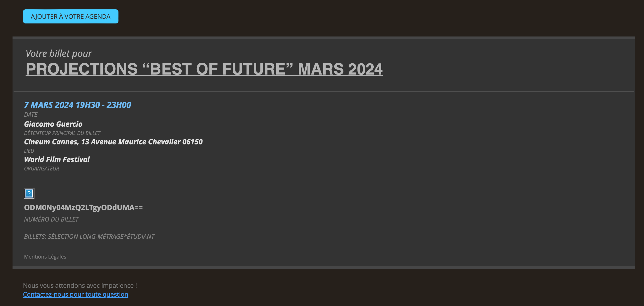Follow the Contactez-nous pour toute question link
Viewport: 644px width, 306px height.
76,294
